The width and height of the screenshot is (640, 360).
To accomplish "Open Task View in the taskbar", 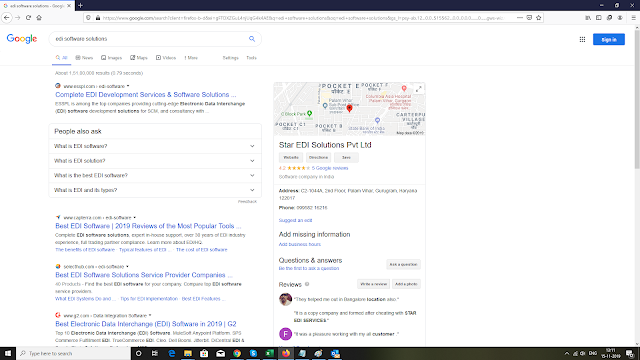I will tap(155, 353).
